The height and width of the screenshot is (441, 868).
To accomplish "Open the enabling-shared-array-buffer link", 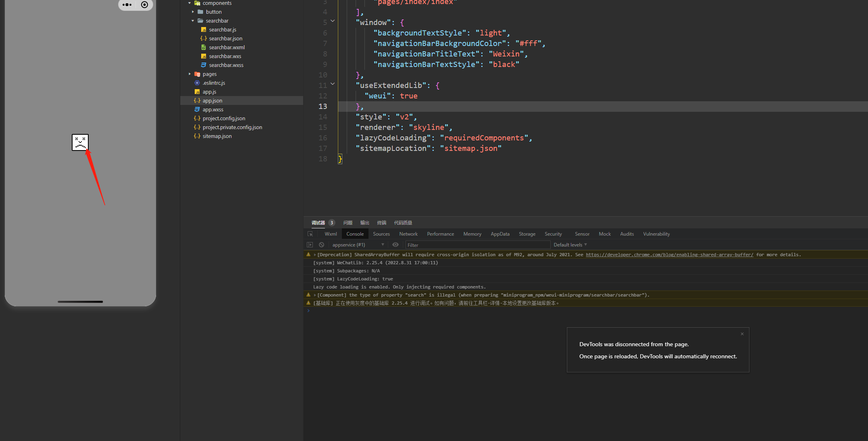I will (x=669, y=255).
